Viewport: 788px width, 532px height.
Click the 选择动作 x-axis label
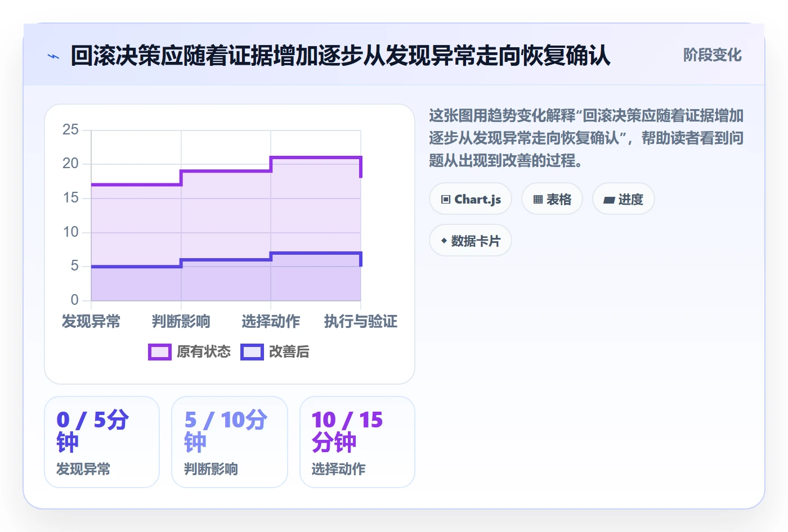tap(271, 322)
